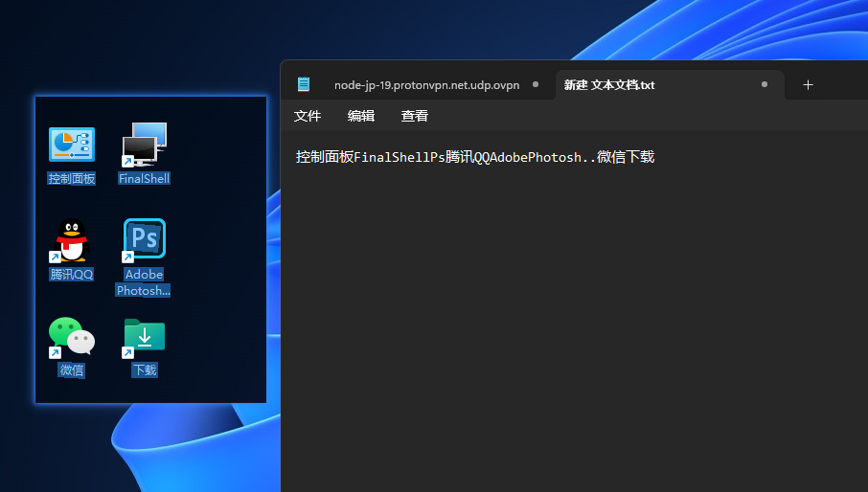
Task: Select the 下载 folder shortcut icon
Action: pyautogui.click(x=144, y=337)
